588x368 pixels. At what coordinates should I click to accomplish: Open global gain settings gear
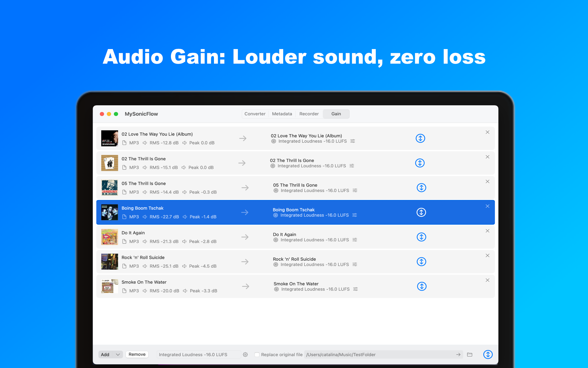[x=245, y=355]
